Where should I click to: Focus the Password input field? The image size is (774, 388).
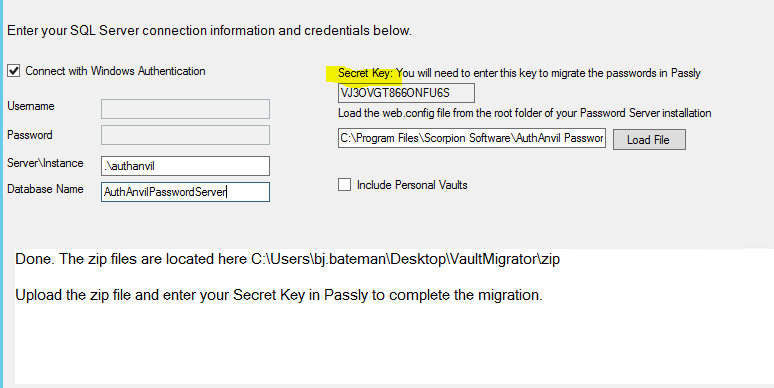click(185, 135)
